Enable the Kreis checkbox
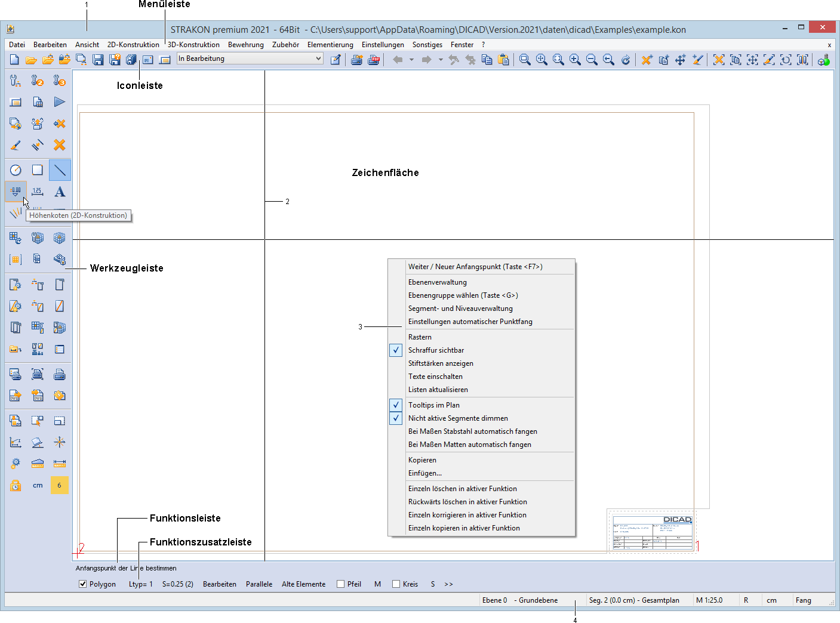 pos(396,584)
